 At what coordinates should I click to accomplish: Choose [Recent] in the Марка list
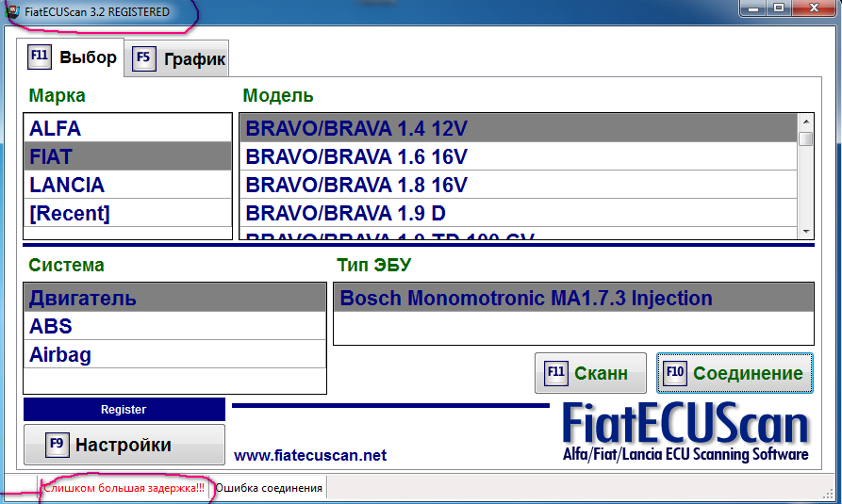click(x=128, y=213)
